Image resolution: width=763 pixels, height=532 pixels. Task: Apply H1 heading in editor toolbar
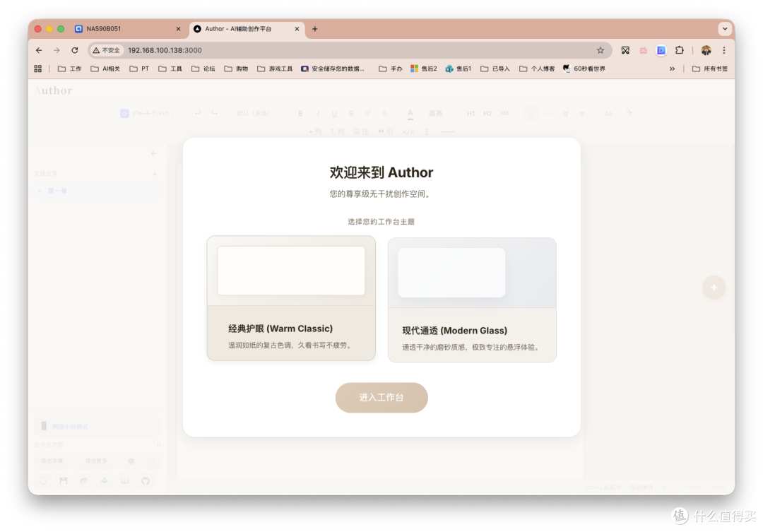coord(471,114)
